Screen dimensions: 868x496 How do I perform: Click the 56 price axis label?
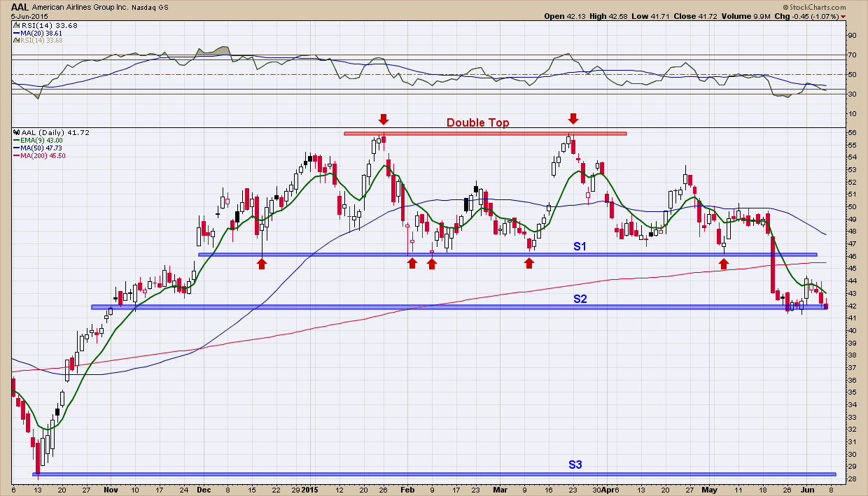(x=852, y=133)
